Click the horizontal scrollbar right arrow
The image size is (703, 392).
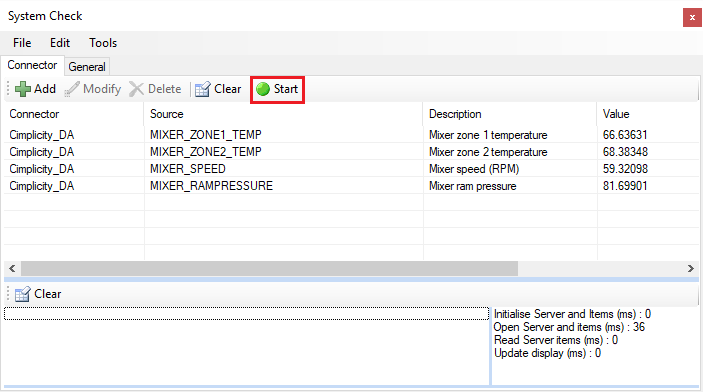(x=690, y=269)
